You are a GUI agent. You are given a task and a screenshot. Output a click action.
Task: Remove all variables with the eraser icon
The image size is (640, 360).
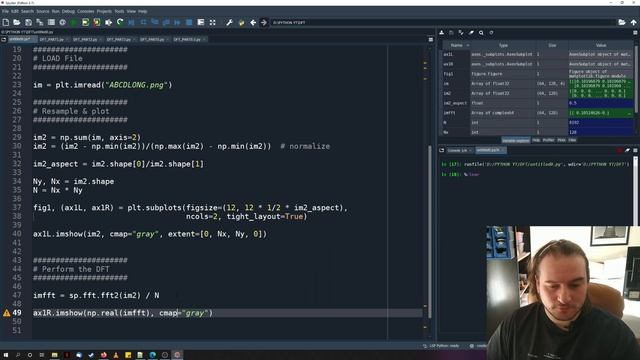pyautogui.click(x=471, y=33)
